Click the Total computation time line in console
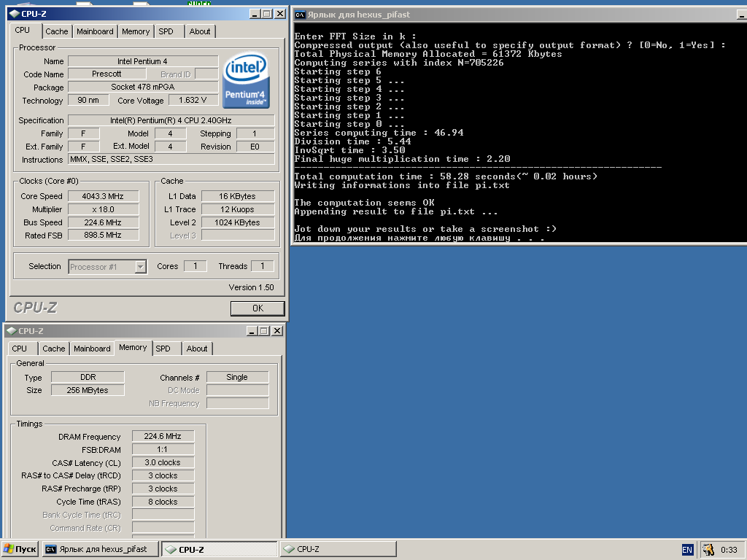Viewport: 747px width, 560px height. click(446, 176)
